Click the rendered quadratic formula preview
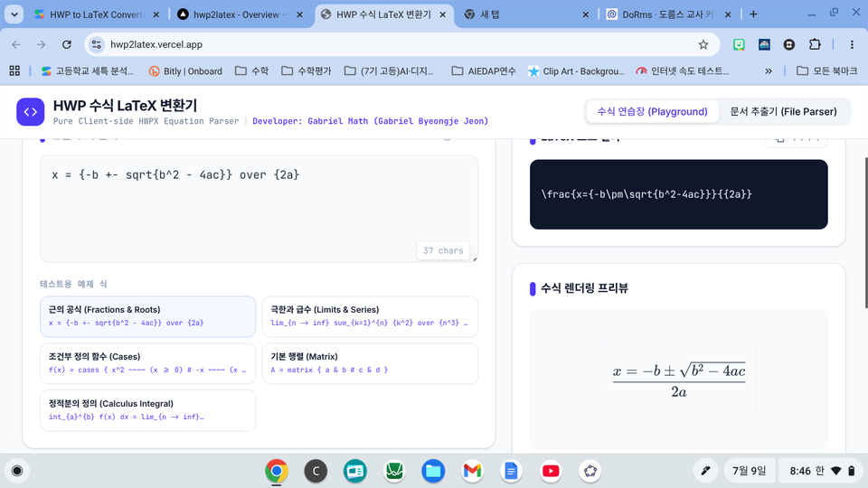This screenshot has width=868, height=488. pos(679,380)
